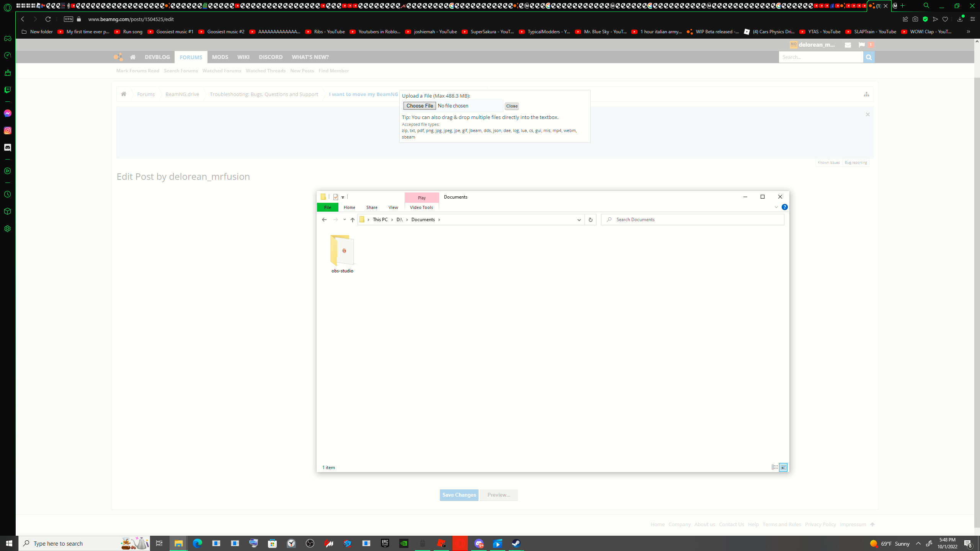The image size is (980, 551).
Task: Dismiss the notice with X icon
Action: coord(868,114)
